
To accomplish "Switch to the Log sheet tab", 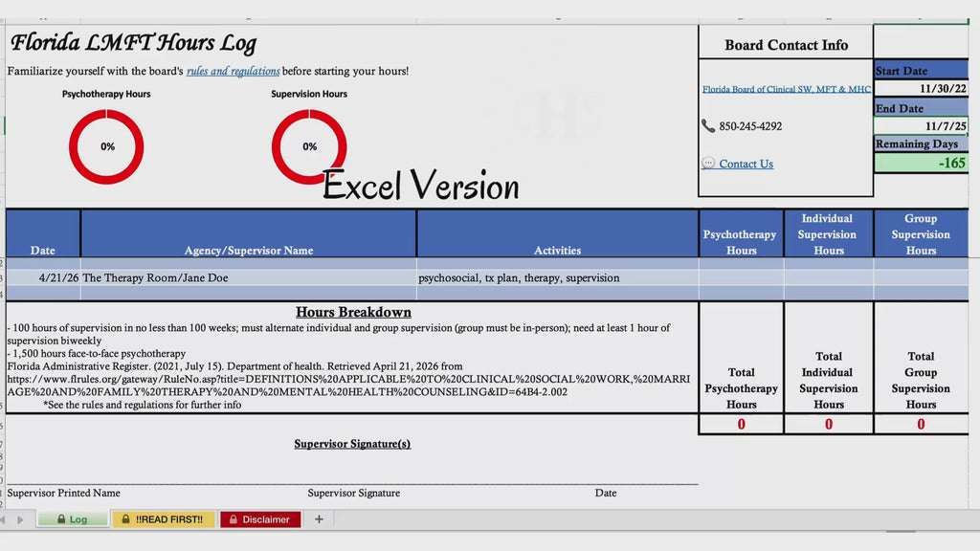I will [x=72, y=519].
